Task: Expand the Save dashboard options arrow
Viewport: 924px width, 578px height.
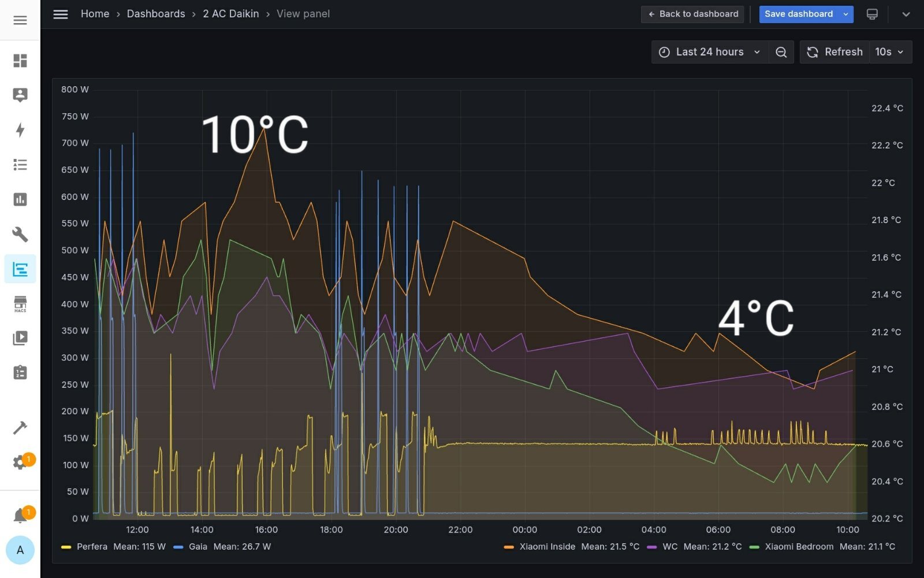Action: pyautogui.click(x=845, y=14)
